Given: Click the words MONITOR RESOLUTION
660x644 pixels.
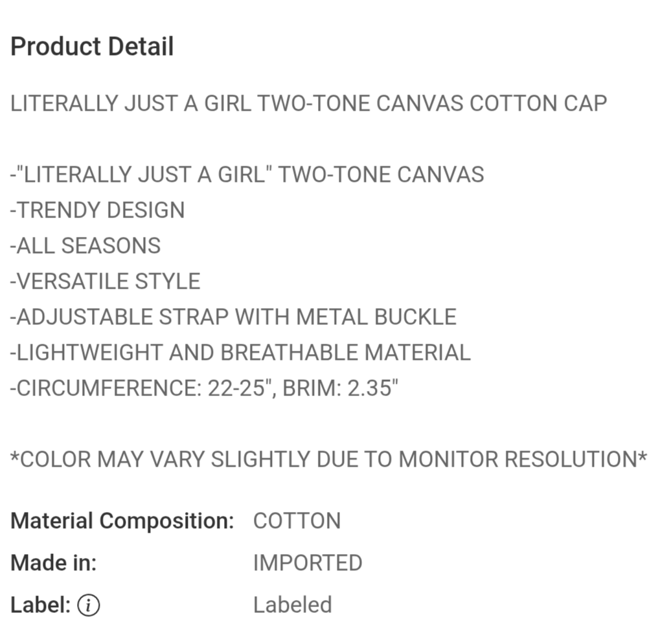Looking at the screenshot, I should pyautogui.click(x=522, y=460).
